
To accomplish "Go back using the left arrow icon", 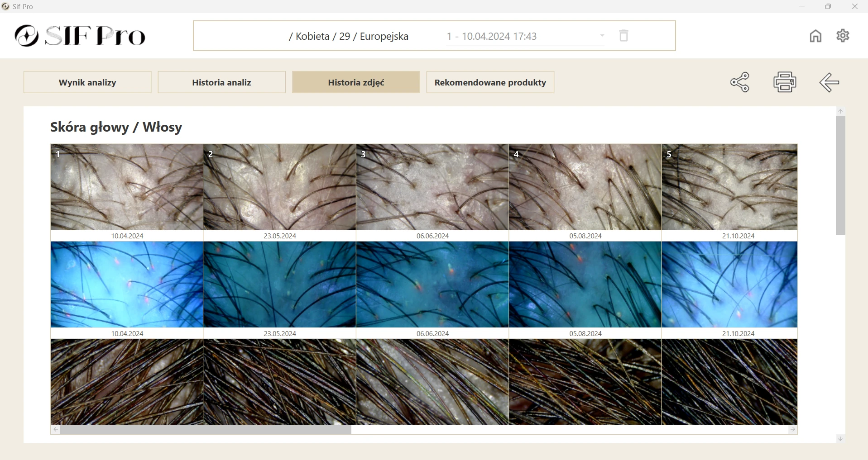I will tap(829, 82).
